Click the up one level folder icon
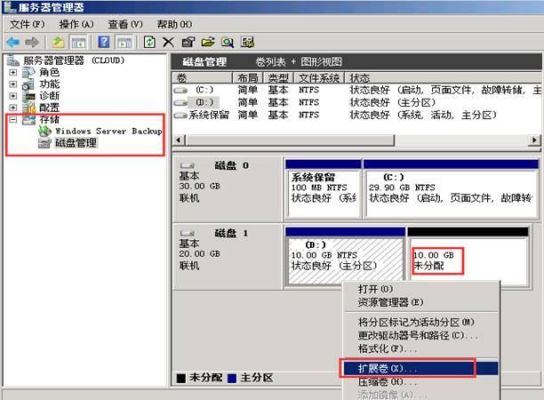The width and height of the screenshot is (544, 400). point(58,42)
